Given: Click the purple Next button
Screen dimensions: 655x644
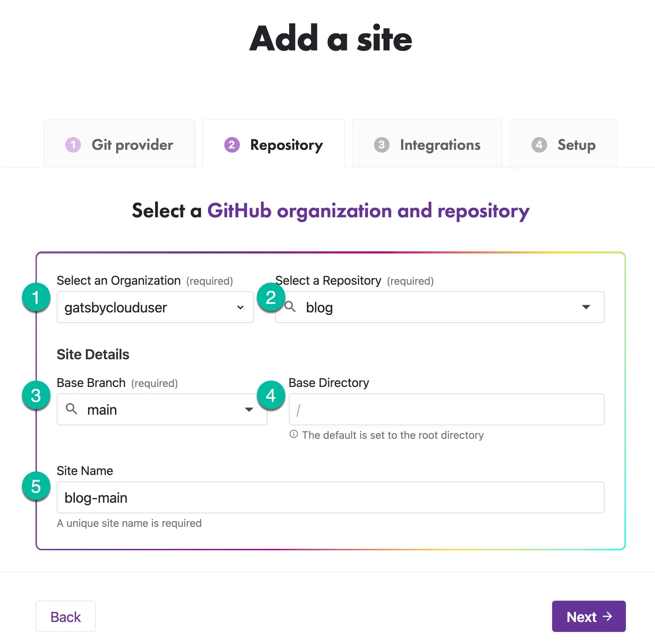Looking at the screenshot, I should pos(589,616).
